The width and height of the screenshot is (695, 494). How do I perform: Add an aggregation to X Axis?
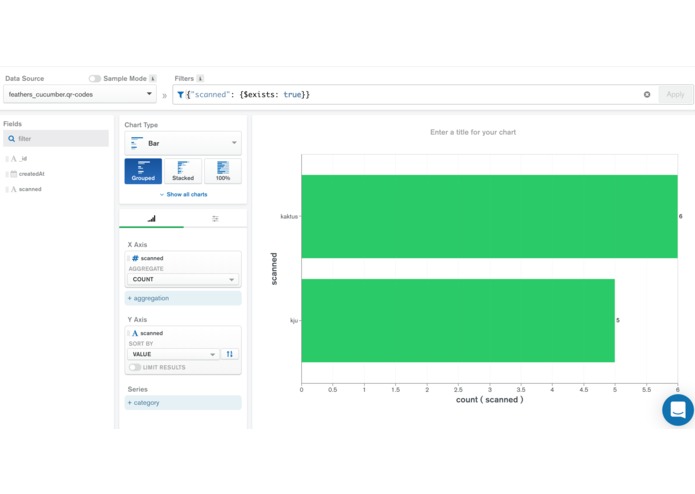tap(183, 298)
